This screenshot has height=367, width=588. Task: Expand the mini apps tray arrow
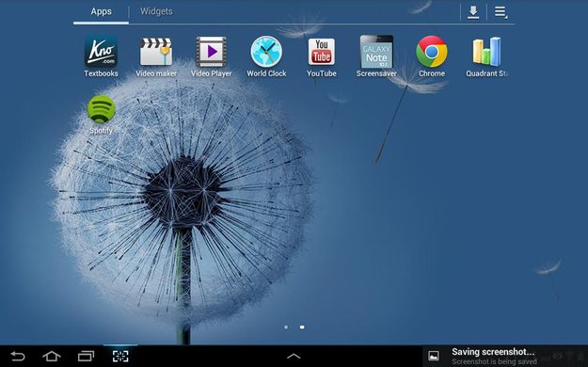click(294, 356)
